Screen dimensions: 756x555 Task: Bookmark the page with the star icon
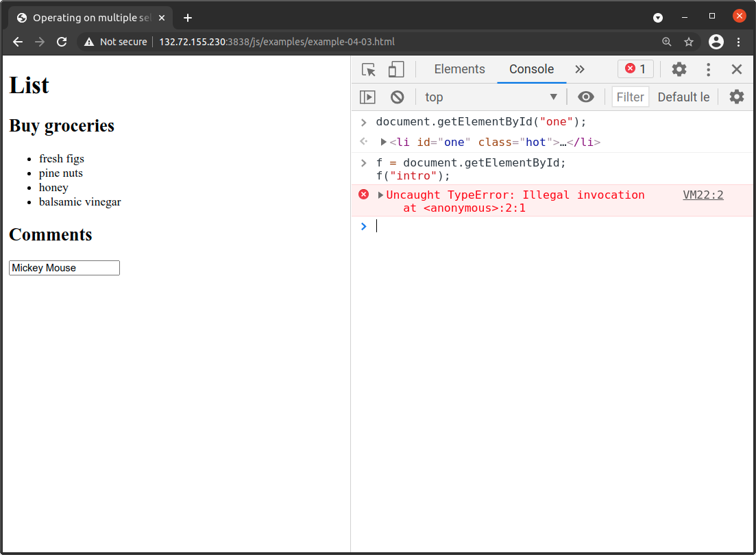coord(688,42)
